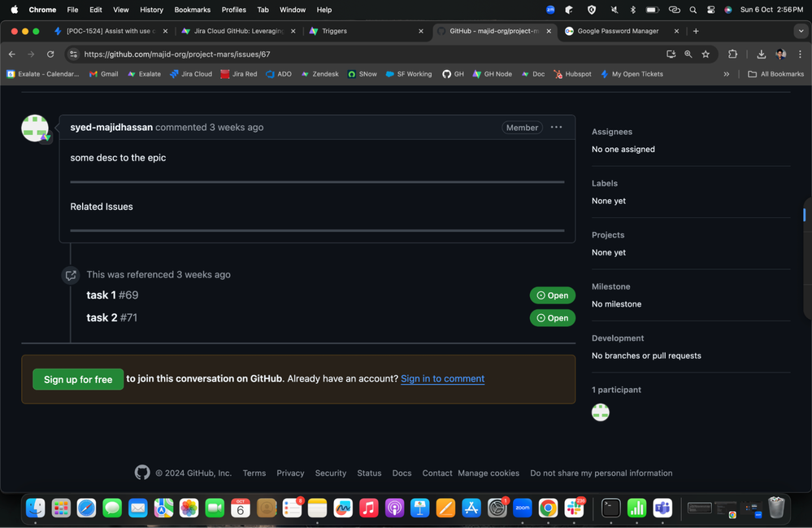The height and width of the screenshot is (528, 812).
Task: Open the tab search dropdown arrow
Action: click(x=801, y=31)
